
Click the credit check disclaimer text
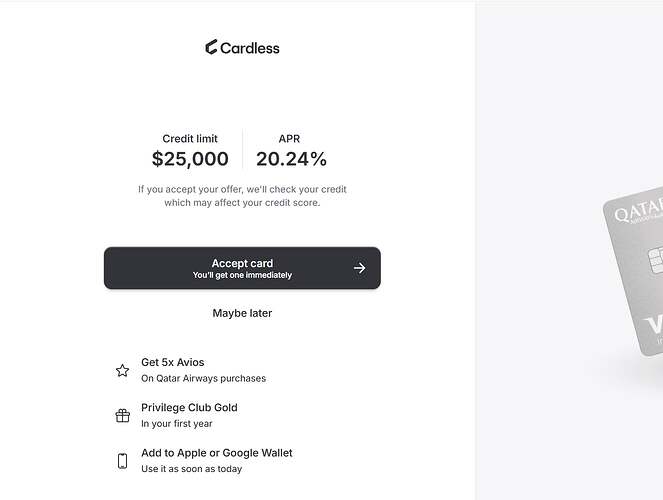pyautogui.click(x=242, y=196)
